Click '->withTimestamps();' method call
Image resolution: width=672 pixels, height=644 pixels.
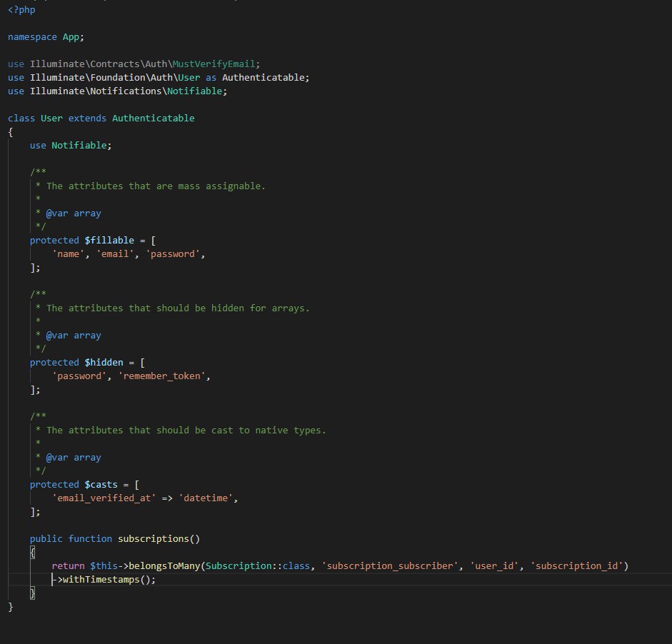pyautogui.click(x=104, y=580)
